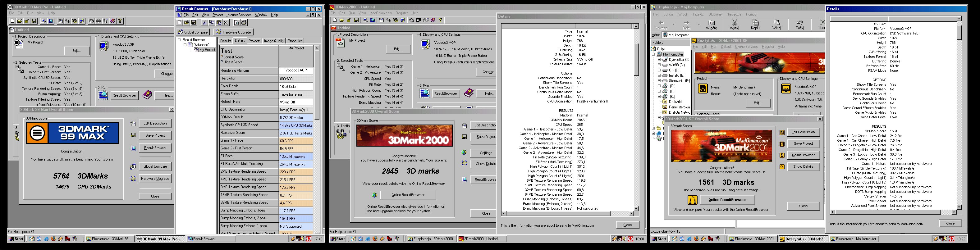980x250 pixels.
Task: Click 3DMark Result cell showing 5 764 3DMarks
Action: (x=296, y=117)
